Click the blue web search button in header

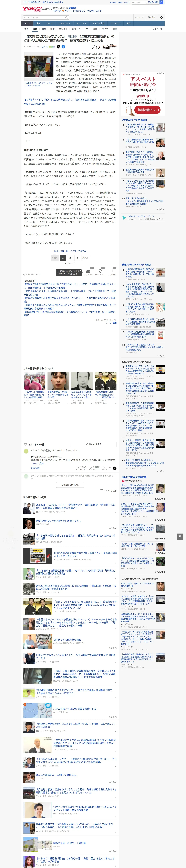[x=161, y=2]
